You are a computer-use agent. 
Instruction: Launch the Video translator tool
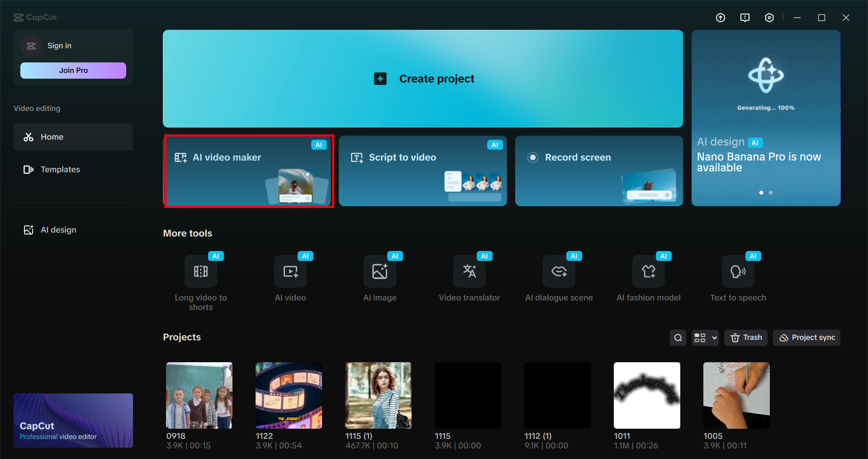tap(469, 271)
